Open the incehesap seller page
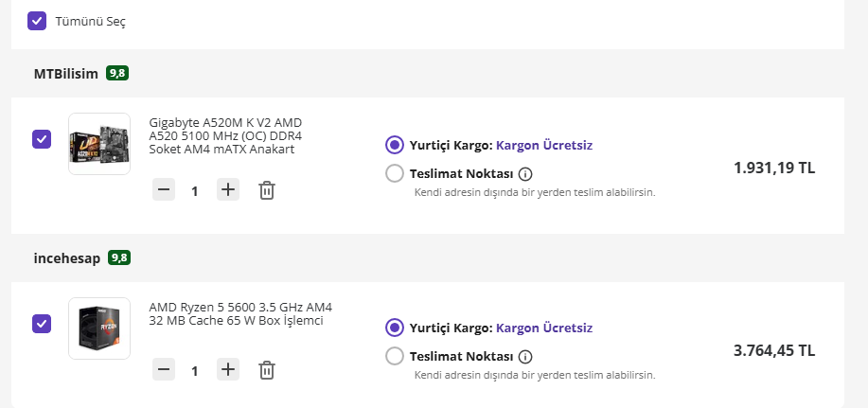This screenshot has width=868, height=408. tap(67, 257)
